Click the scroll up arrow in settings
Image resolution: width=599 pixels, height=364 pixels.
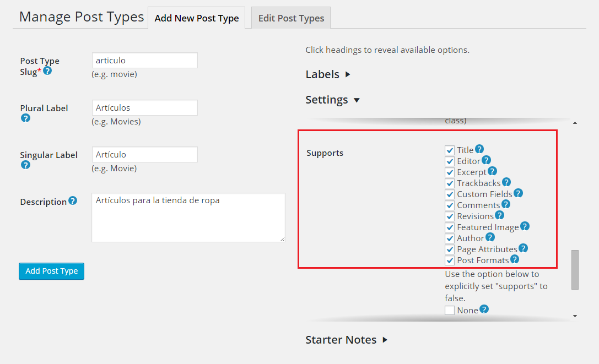click(575, 123)
